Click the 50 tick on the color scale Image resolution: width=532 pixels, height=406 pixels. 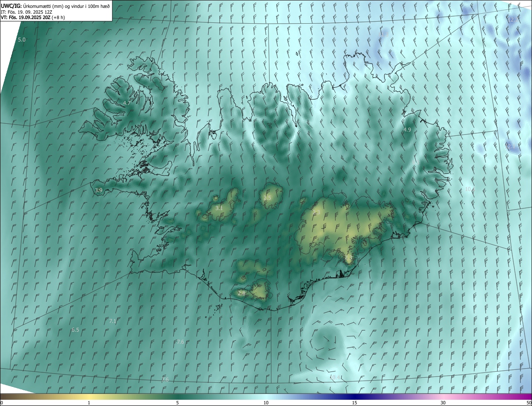point(529,403)
